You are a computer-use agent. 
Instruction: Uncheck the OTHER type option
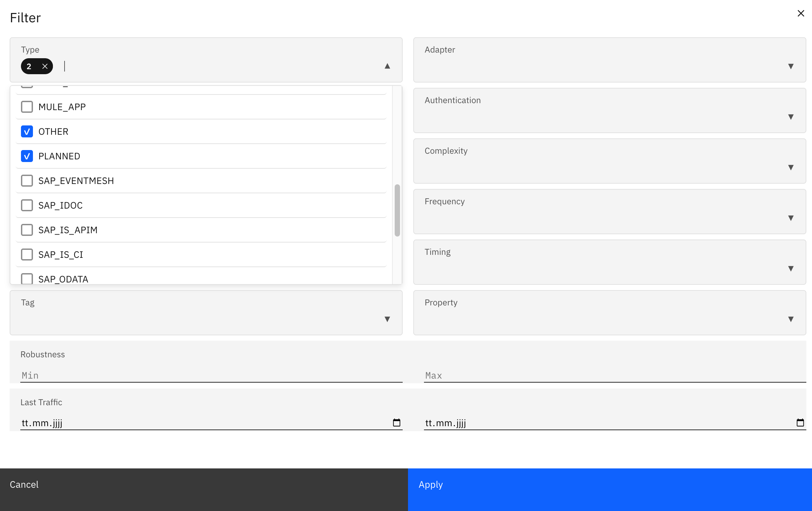[x=27, y=131]
